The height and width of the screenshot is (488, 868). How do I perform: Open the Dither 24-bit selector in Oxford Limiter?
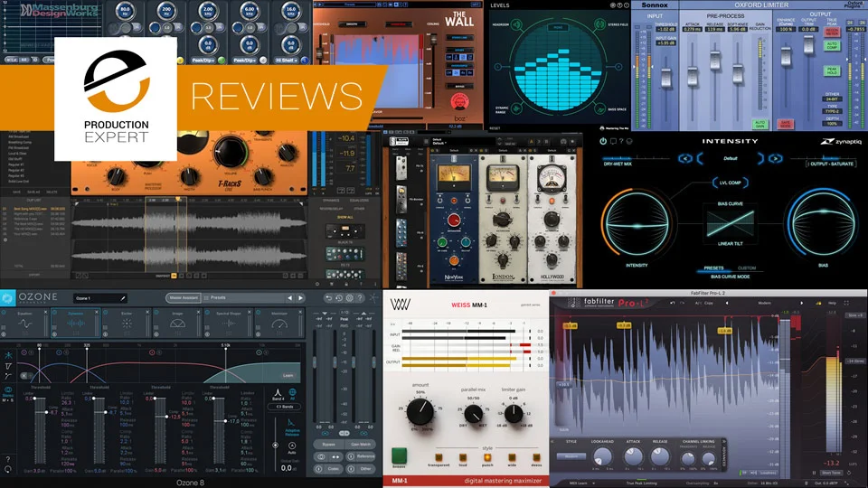(x=832, y=99)
